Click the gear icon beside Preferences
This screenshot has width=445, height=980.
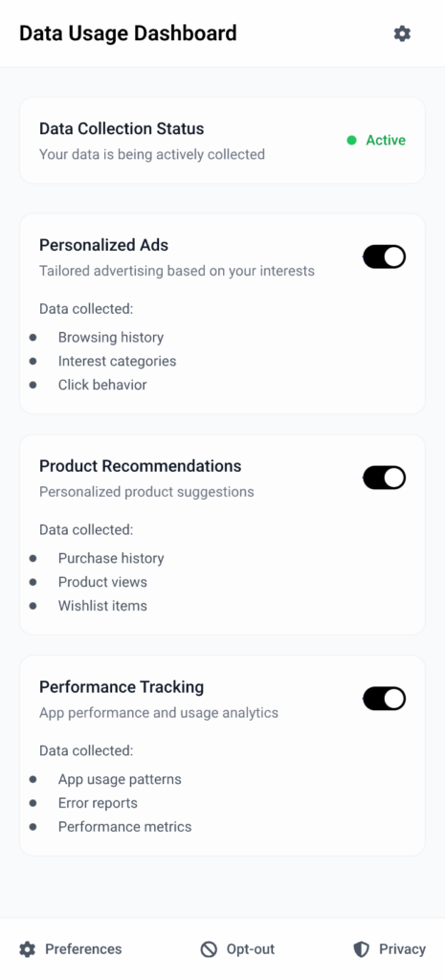pyautogui.click(x=27, y=949)
